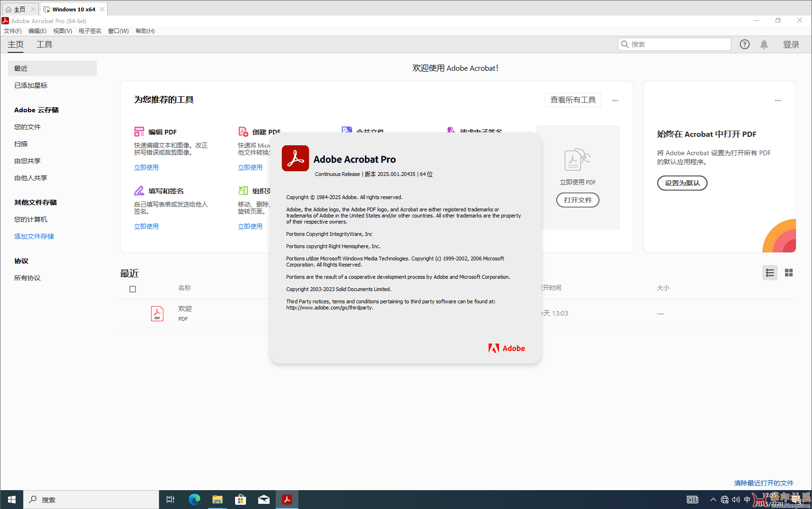The height and width of the screenshot is (509, 812).
Task: Open the 文件(F) menu
Action: pos(13,31)
